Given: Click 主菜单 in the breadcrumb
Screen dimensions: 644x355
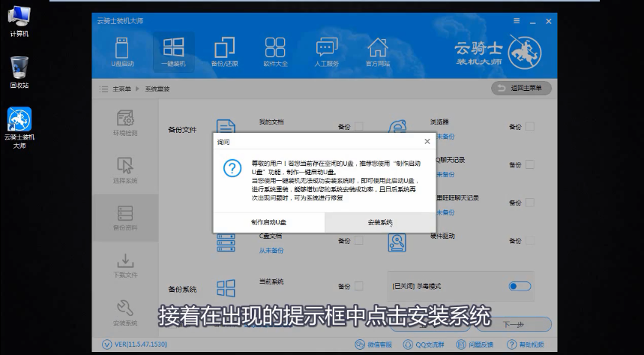Looking at the screenshot, I should (x=121, y=89).
